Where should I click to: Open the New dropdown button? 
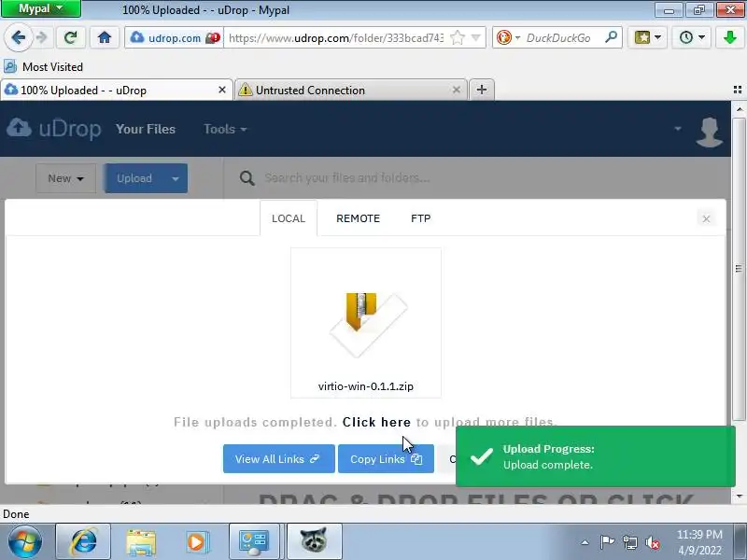pyautogui.click(x=65, y=178)
